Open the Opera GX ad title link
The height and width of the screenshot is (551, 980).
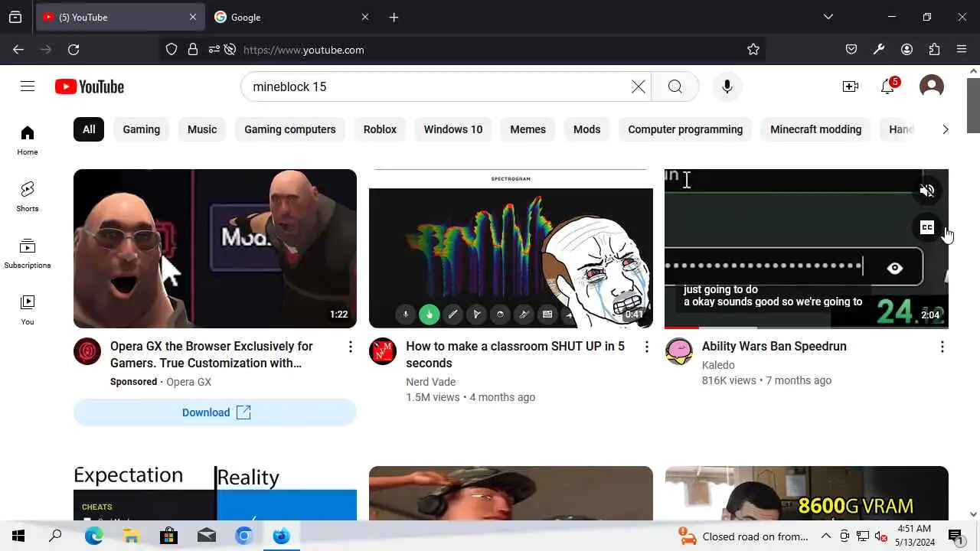coord(211,354)
